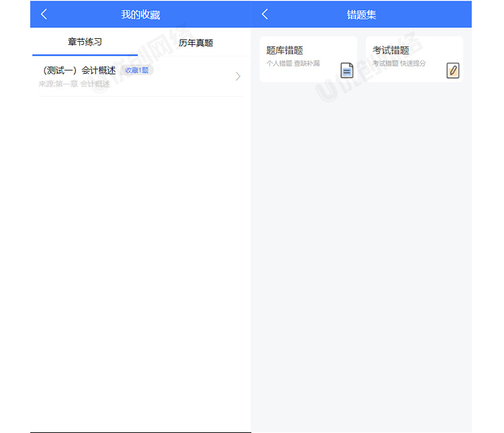Viewport: 504px width, 433px height.
Task: Open the 题库错题 card title
Action: [x=284, y=50]
